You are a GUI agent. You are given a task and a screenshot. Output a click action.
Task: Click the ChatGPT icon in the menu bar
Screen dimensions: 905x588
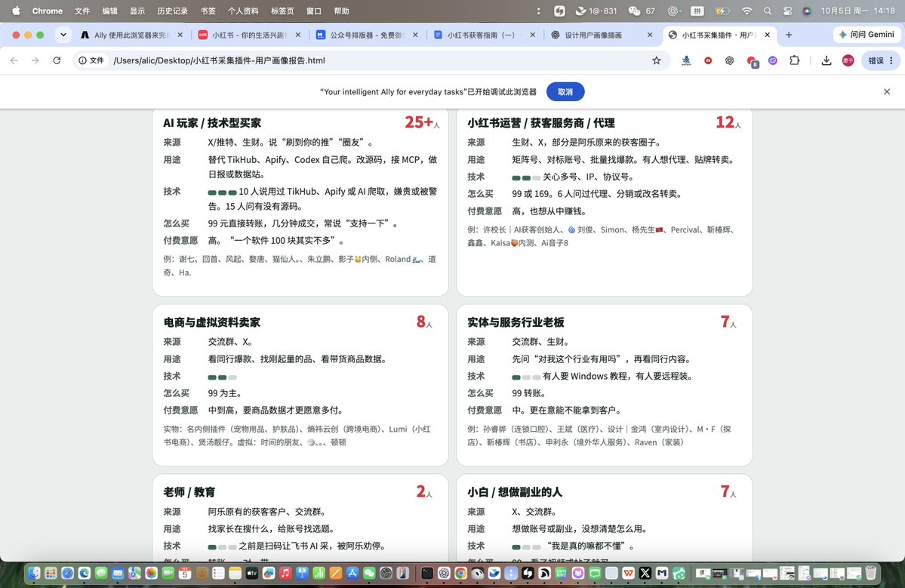pos(673,11)
